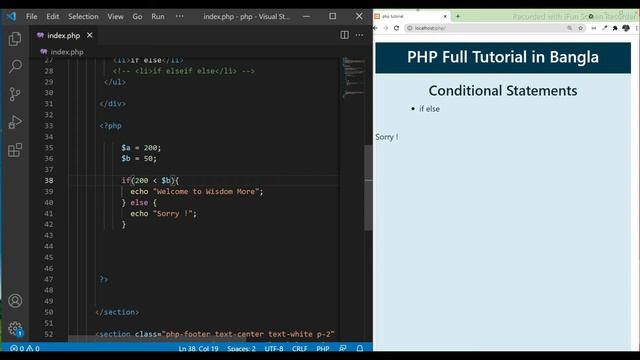Click index.php in the breadcrumb

tap(67, 52)
